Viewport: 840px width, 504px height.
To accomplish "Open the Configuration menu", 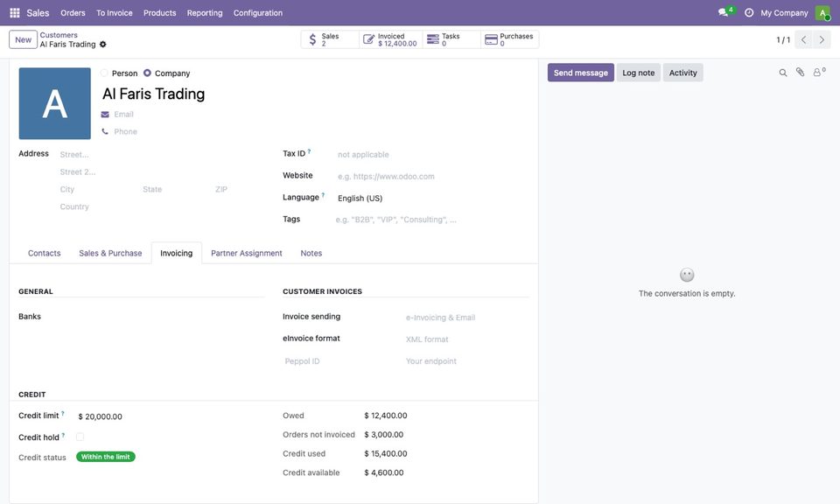I will click(257, 13).
